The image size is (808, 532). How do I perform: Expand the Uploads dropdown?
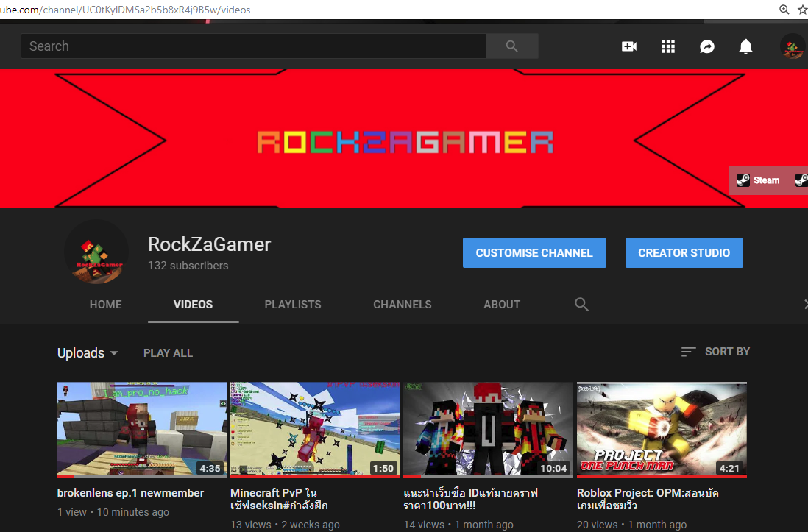[88, 353]
